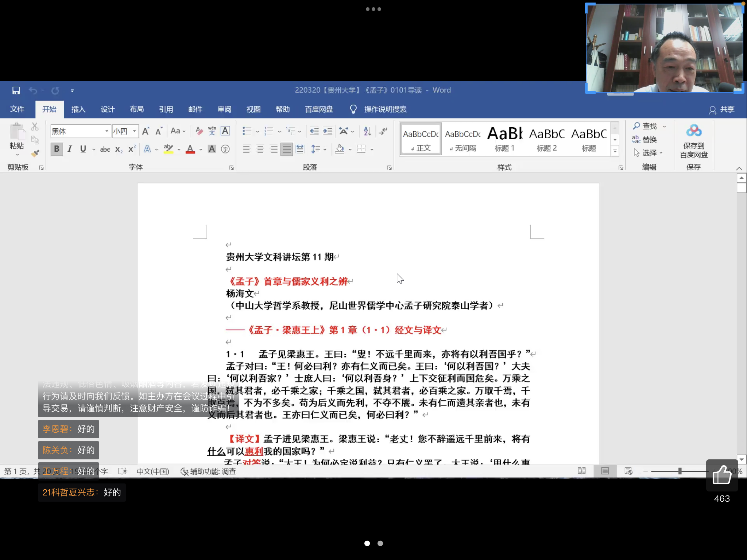Switch to the 布局 ribbon tab
This screenshot has width=747, height=560.
click(137, 109)
